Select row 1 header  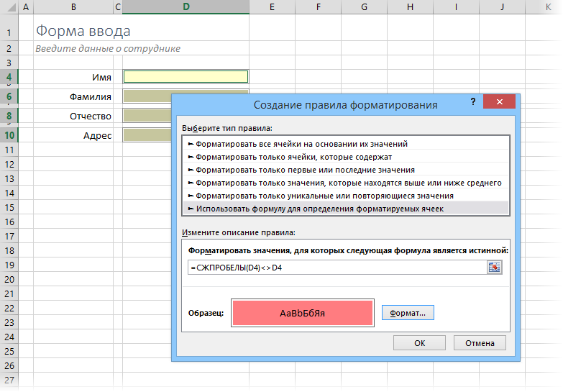pyautogui.click(x=9, y=32)
